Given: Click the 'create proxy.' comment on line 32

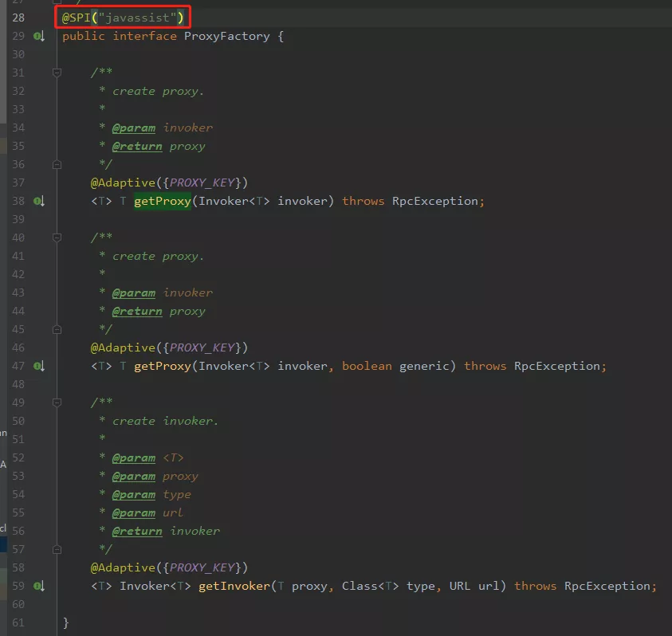Looking at the screenshot, I should [159, 92].
